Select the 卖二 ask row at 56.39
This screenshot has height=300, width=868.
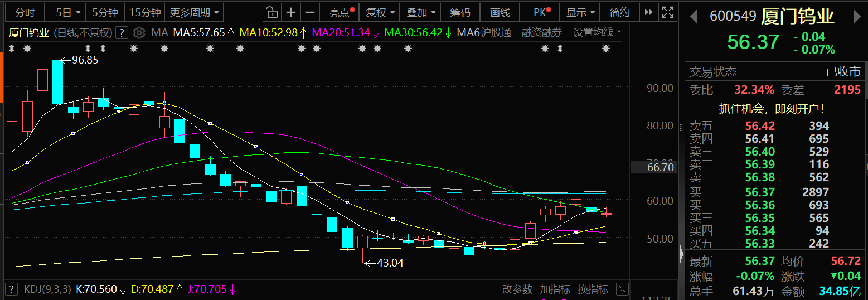pyautogui.click(x=775, y=164)
